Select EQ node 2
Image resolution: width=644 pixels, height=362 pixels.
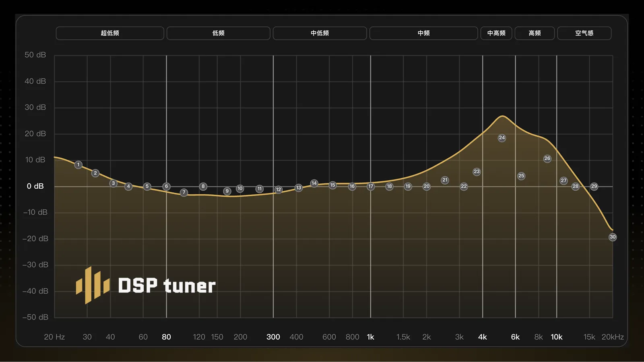[x=95, y=173]
